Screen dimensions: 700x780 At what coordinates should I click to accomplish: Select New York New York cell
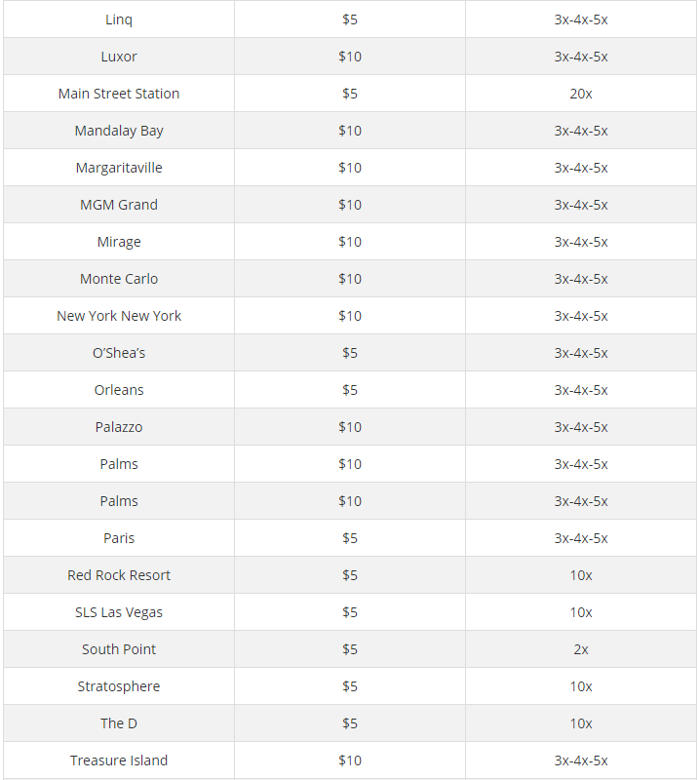click(119, 316)
